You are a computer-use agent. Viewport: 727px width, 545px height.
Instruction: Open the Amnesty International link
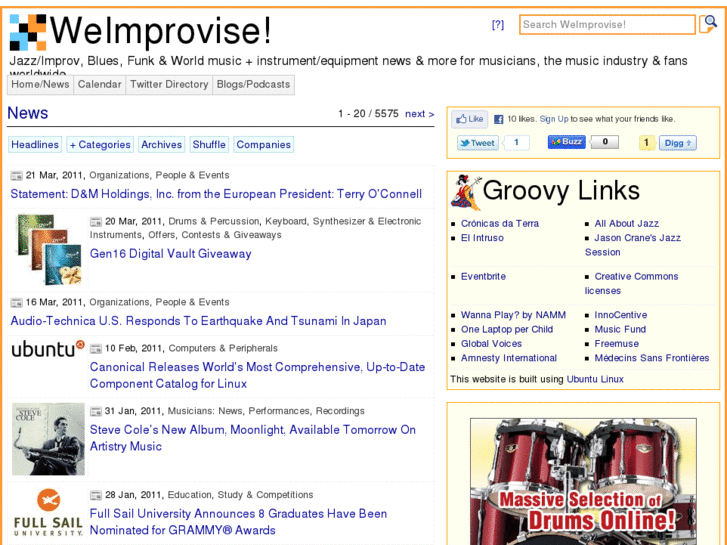(509, 358)
